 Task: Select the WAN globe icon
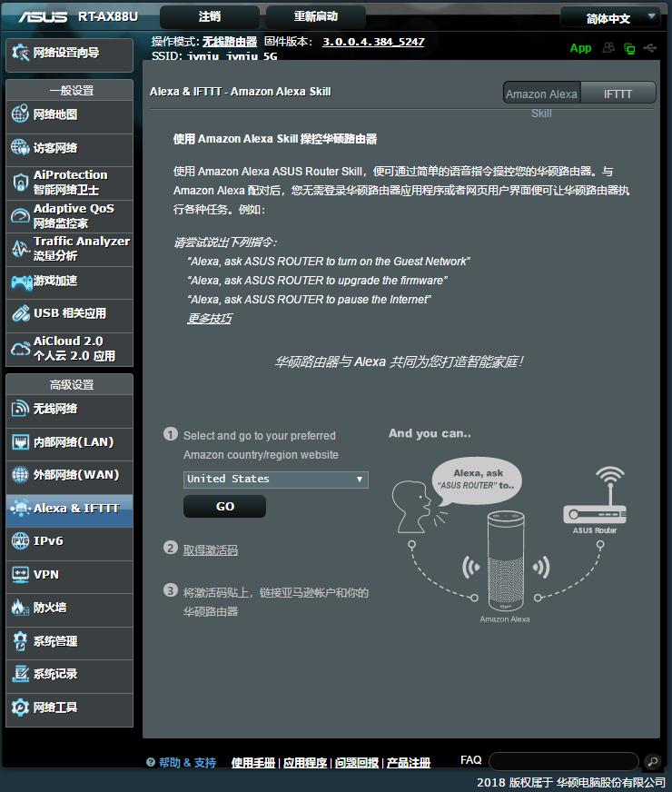(20, 475)
